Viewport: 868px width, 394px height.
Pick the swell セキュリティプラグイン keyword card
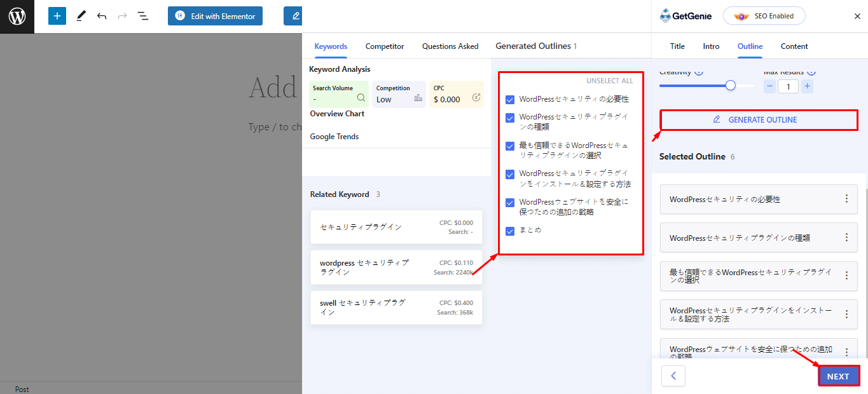pos(396,308)
